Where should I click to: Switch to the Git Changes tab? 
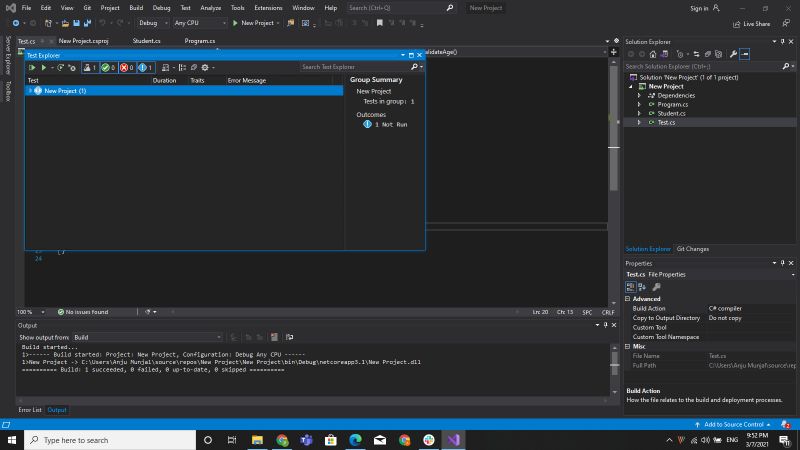pos(692,249)
